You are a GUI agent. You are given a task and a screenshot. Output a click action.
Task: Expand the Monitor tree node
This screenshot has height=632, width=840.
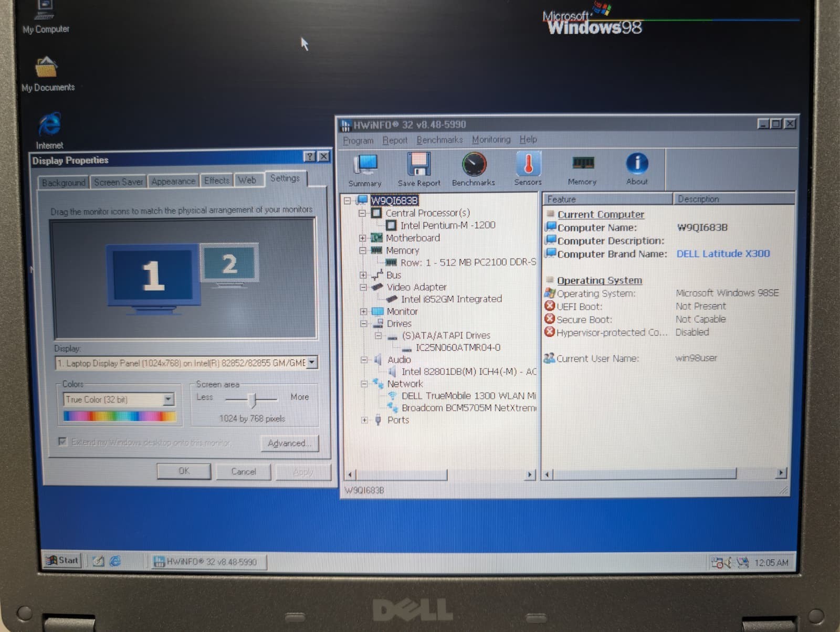tap(363, 311)
